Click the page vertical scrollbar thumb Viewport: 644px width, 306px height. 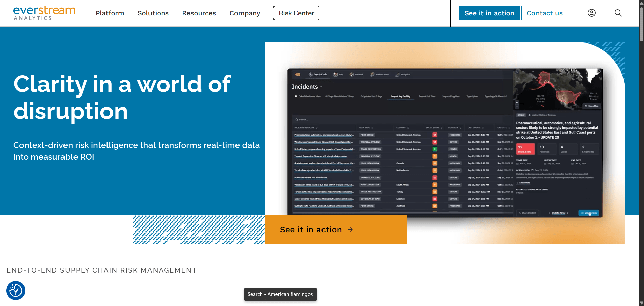click(641, 24)
